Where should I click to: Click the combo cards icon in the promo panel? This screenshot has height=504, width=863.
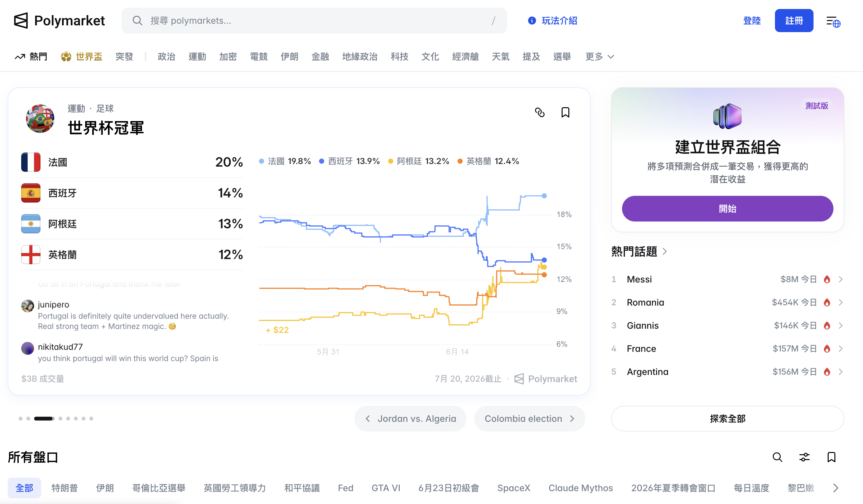pos(727,116)
